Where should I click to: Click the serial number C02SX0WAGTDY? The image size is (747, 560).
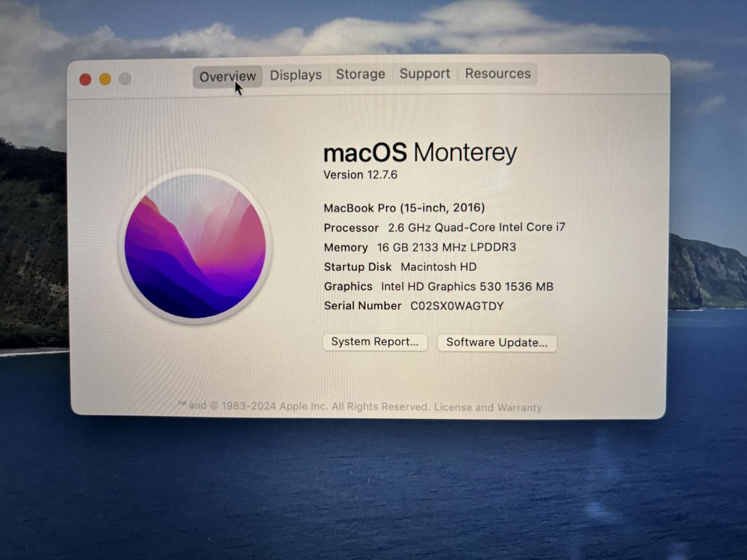(457, 306)
